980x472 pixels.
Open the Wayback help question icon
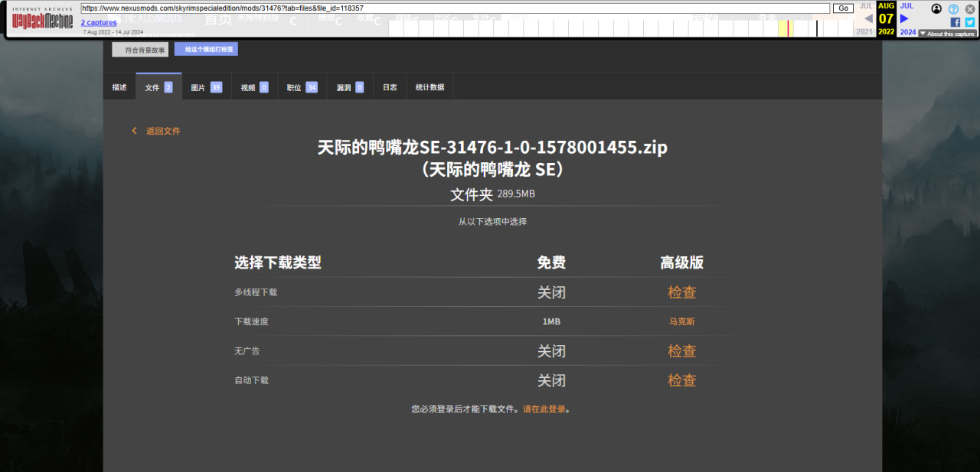click(953, 8)
